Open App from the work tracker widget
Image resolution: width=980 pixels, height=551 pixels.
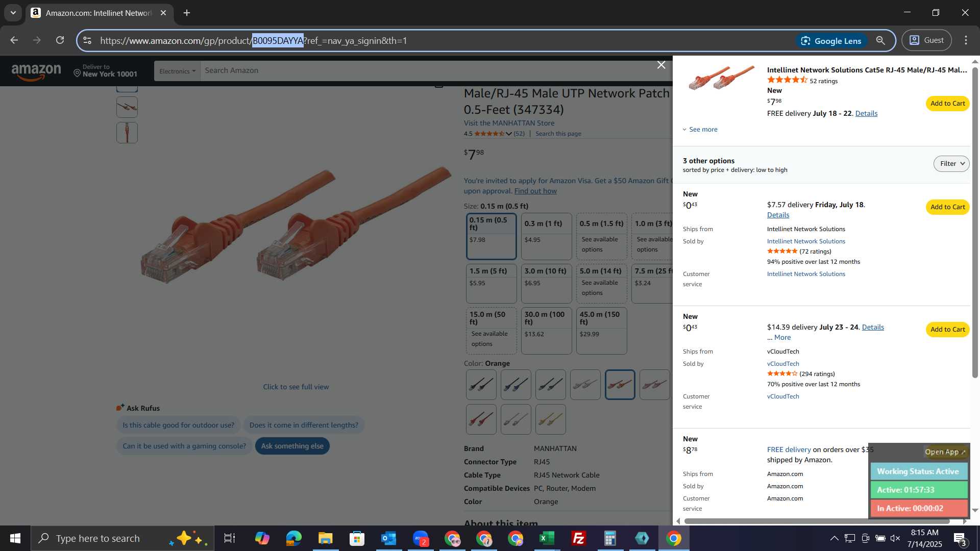[x=945, y=452]
